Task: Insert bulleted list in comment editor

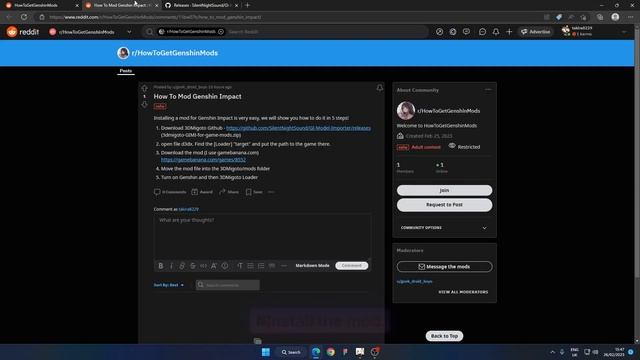Action: (250, 266)
